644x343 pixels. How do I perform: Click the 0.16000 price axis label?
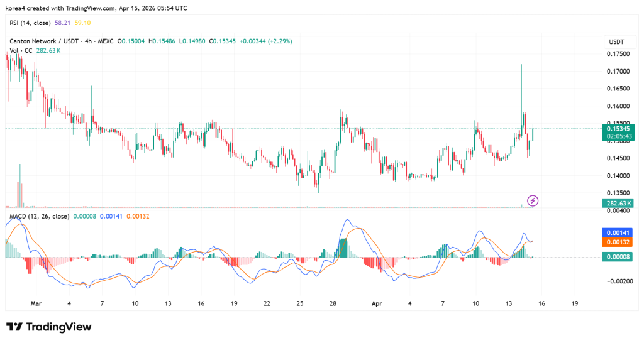pos(618,106)
